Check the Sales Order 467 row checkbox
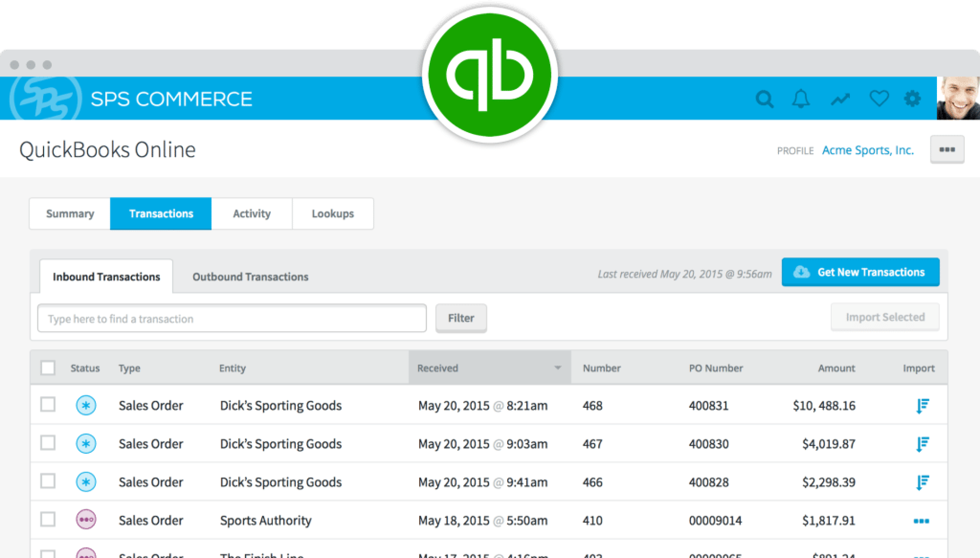Screen dimensions: 980x558 pyautogui.click(x=47, y=443)
